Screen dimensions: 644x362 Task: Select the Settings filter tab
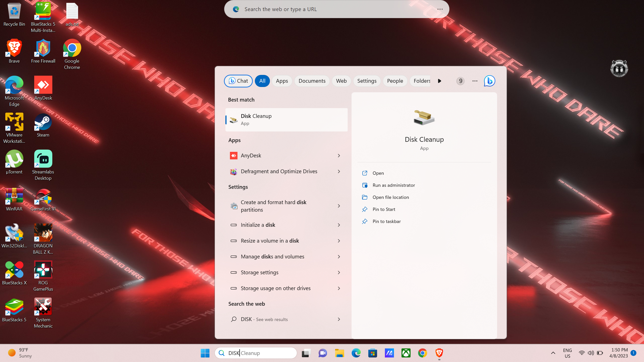coord(367,81)
